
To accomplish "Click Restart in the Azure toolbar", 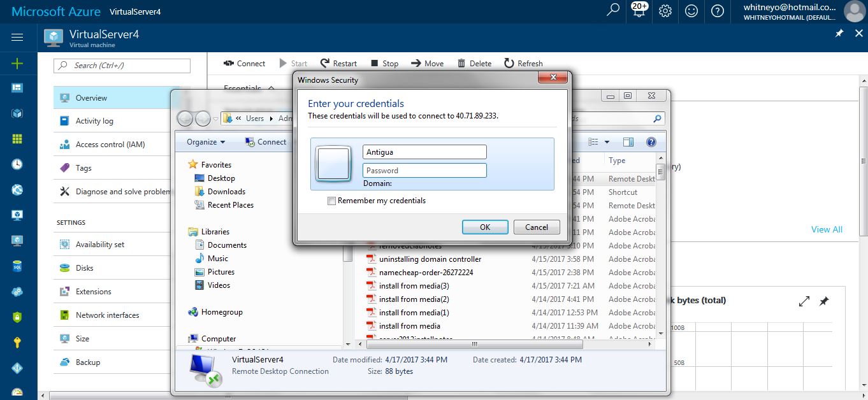I will (x=338, y=64).
